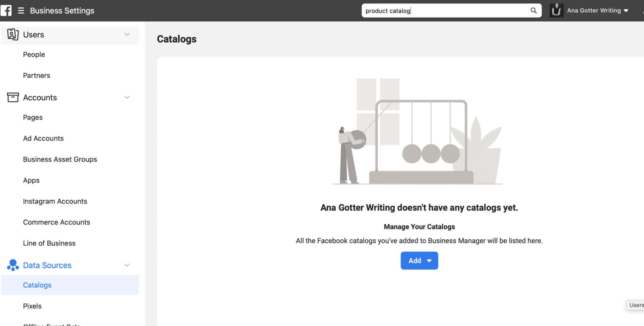This screenshot has width=644, height=326.
Task: Click the Catalogs page heading
Action: (x=176, y=39)
